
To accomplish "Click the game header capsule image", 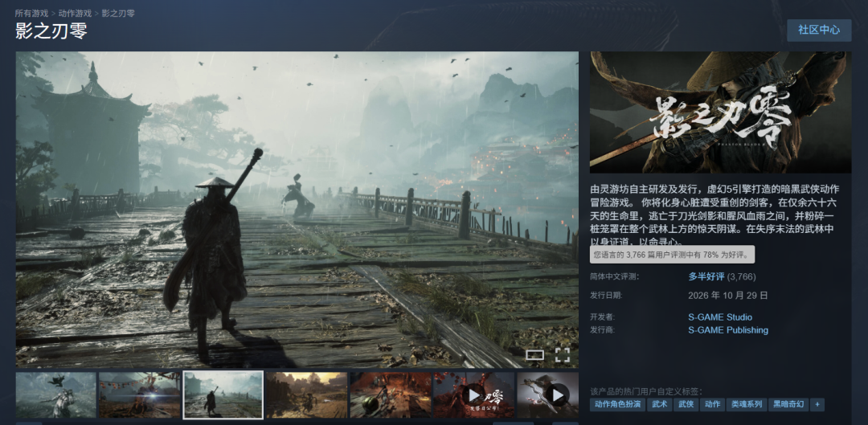I will point(721,112).
